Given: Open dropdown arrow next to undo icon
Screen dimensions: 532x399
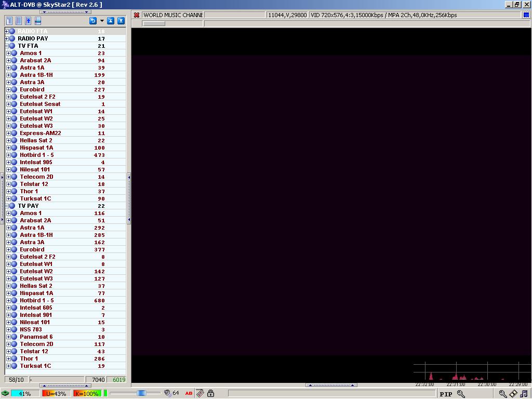Looking at the screenshot, I should tap(102, 21).
